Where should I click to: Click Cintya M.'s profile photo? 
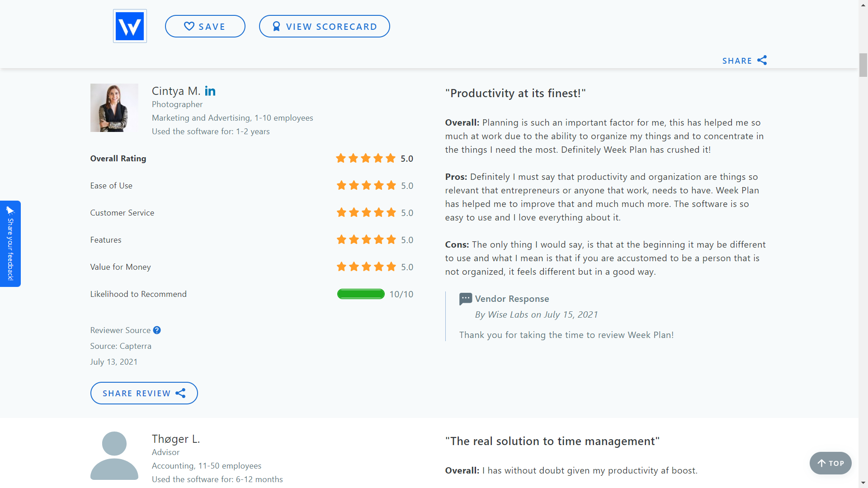click(114, 108)
